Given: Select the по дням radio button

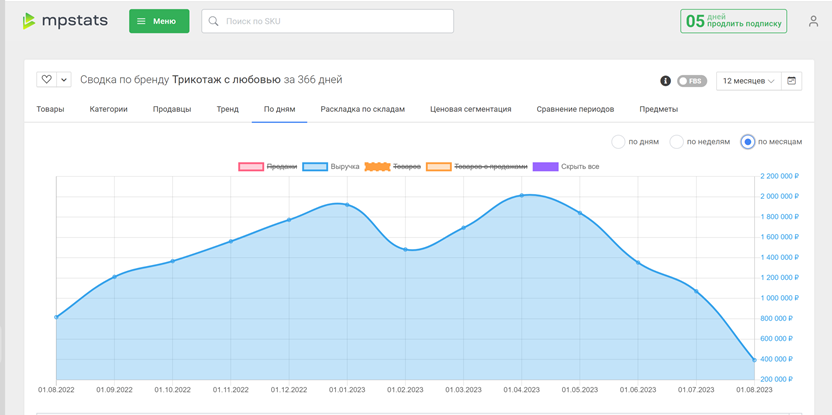Looking at the screenshot, I should [x=618, y=142].
